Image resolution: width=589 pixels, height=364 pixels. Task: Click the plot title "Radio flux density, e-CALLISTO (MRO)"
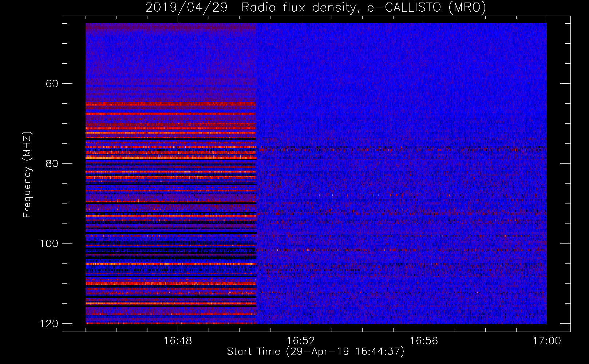click(x=364, y=8)
